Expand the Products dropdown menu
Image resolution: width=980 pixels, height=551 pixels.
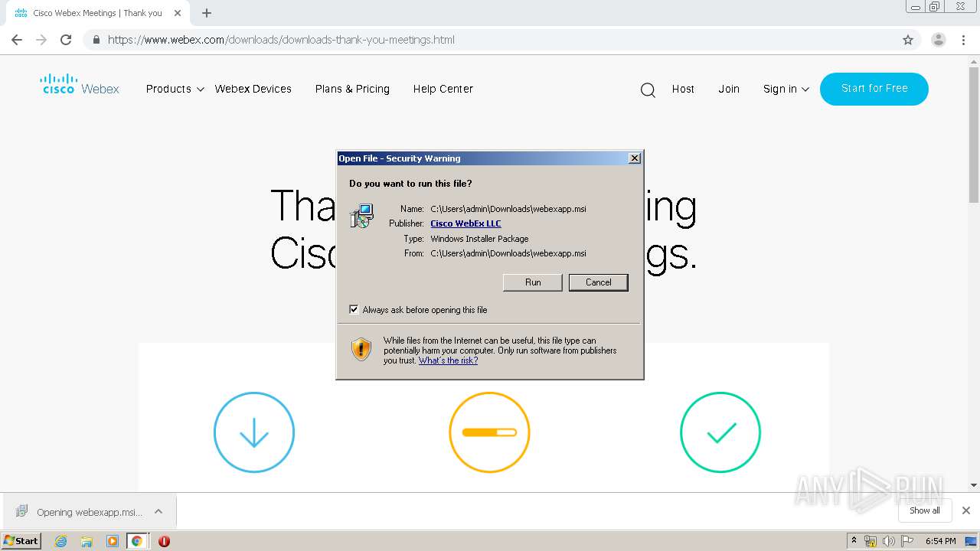[x=175, y=89]
